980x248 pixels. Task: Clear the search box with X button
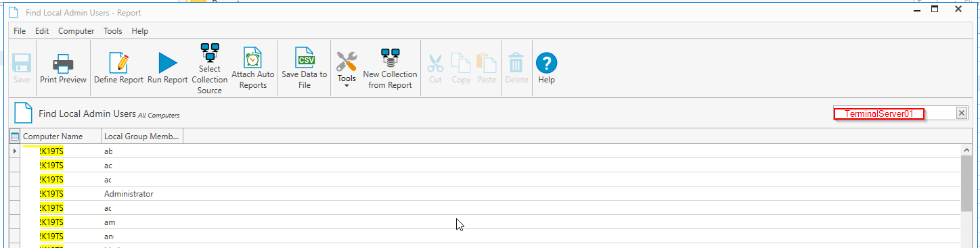coord(962,114)
